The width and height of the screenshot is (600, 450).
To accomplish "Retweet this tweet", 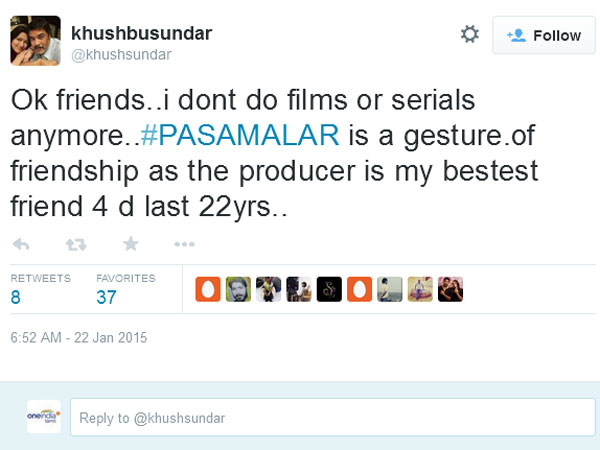I will [x=75, y=244].
